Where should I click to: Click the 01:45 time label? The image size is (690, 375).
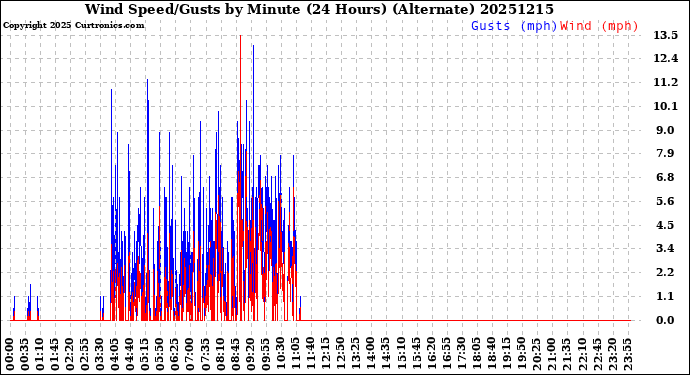55,355
